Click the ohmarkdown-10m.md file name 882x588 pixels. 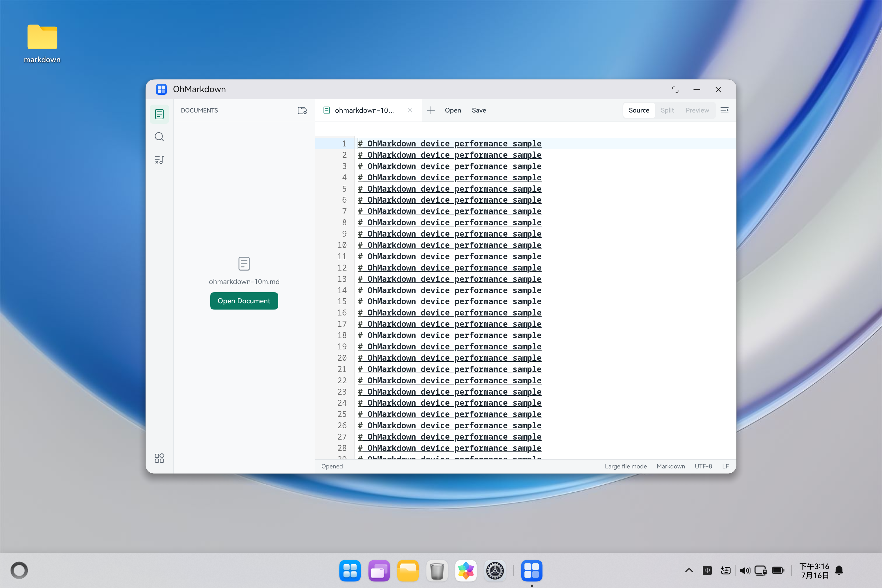[x=244, y=282]
